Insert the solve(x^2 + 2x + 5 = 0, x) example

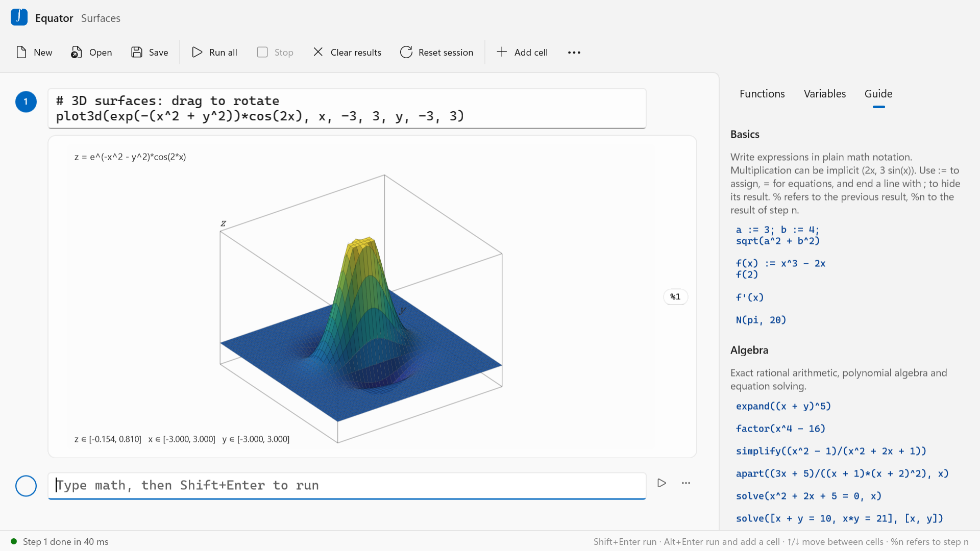pyautogui.click(x=808, y=496)
